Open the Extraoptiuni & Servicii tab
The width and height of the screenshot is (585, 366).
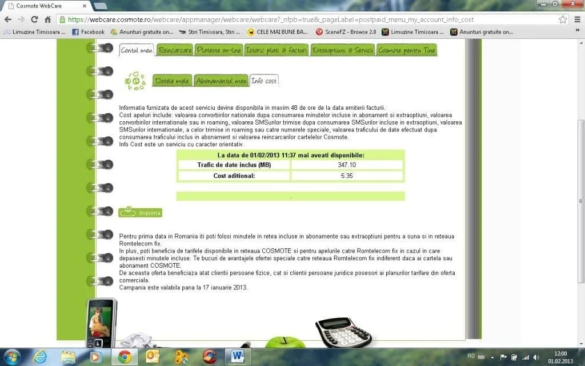[x=342, y=50]
